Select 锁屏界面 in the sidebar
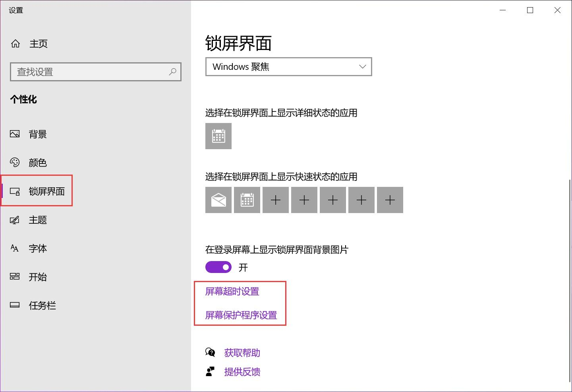572x392 pixels. [95, 191]
